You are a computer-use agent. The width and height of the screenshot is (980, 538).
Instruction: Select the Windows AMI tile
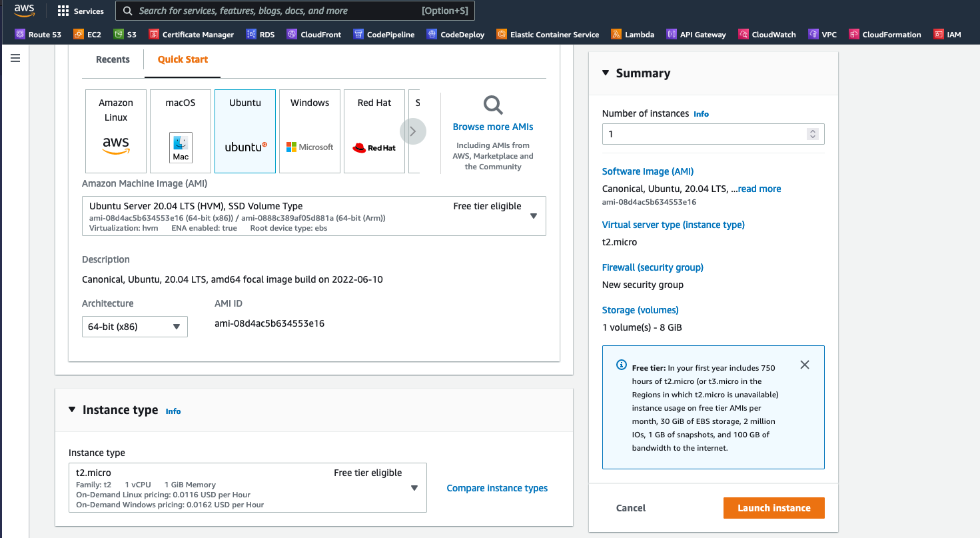pos(310,131)
